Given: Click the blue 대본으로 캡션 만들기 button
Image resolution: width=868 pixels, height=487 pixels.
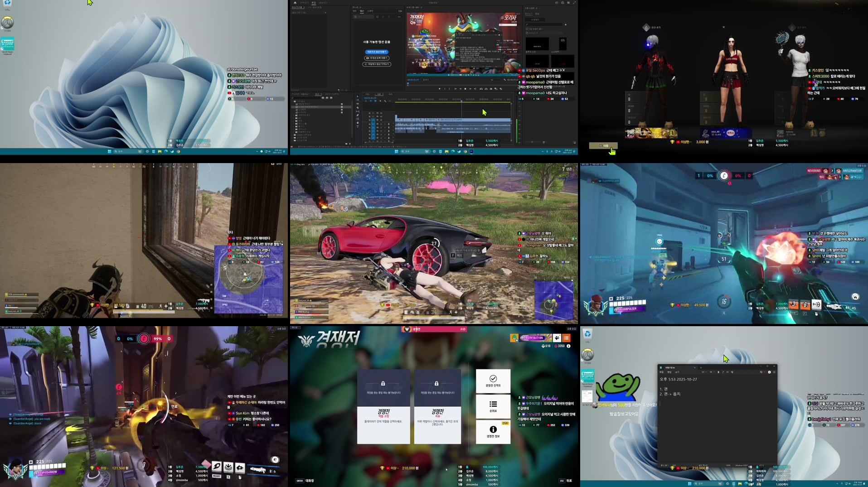Looking at the screenshot, I should [376, 52].
